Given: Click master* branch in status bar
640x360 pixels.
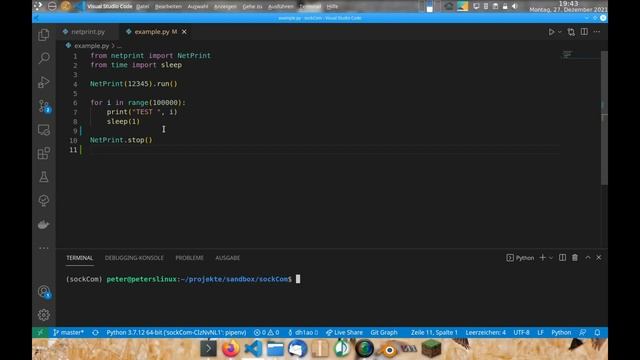Looking at the screenshot, I should (68, 332).
